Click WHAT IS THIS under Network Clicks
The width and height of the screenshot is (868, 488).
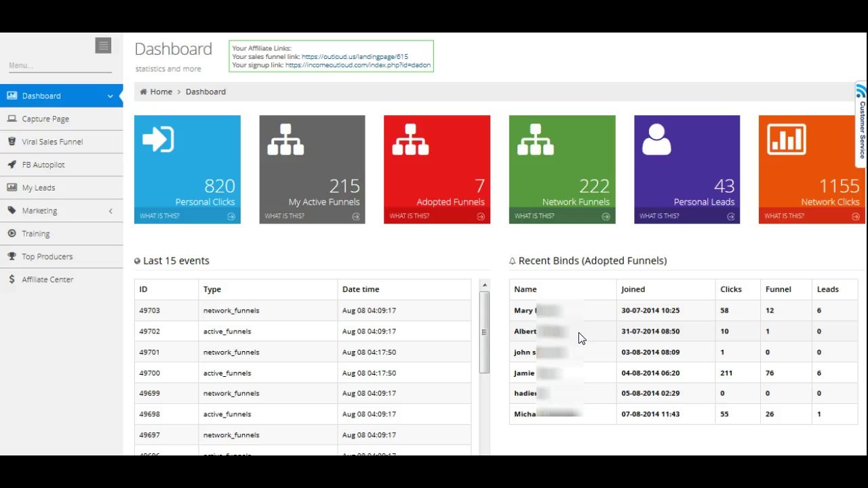(x=784, y=216)
